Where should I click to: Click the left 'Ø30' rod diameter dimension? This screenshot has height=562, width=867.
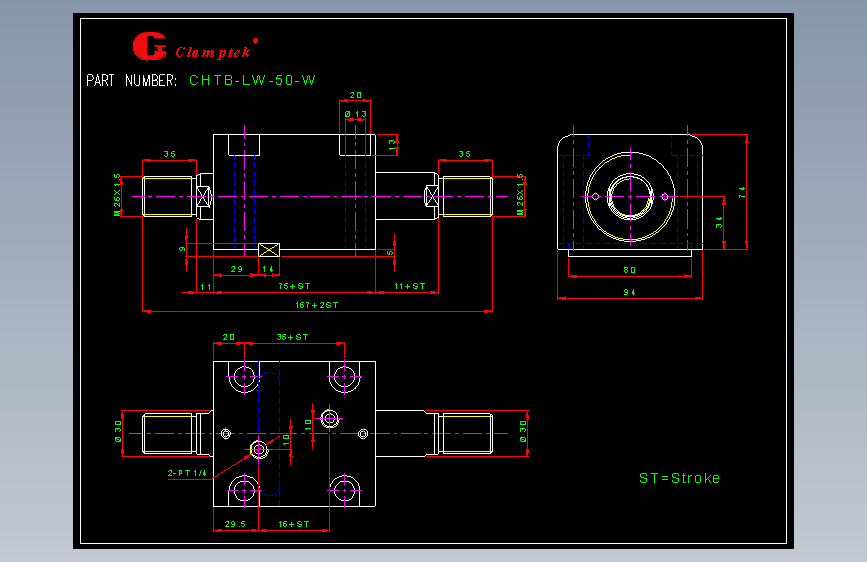point(118,431)
